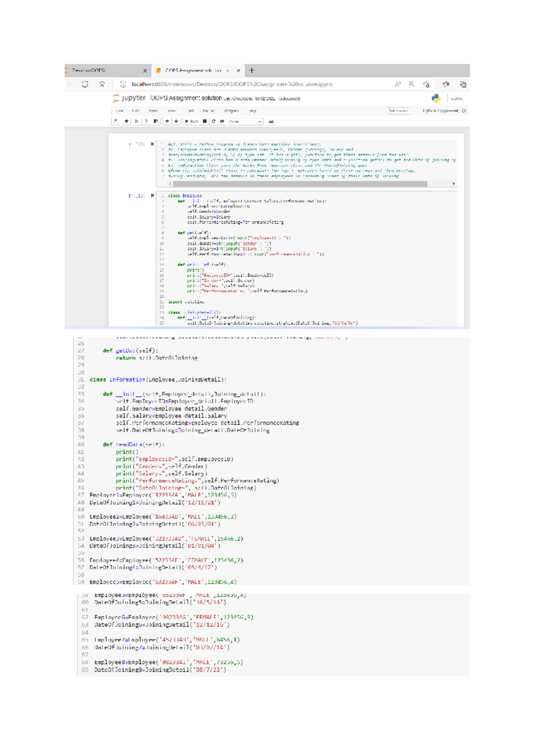Cut the selected cell with the scissors icon
534x756 pixels.
click(137, 121)
